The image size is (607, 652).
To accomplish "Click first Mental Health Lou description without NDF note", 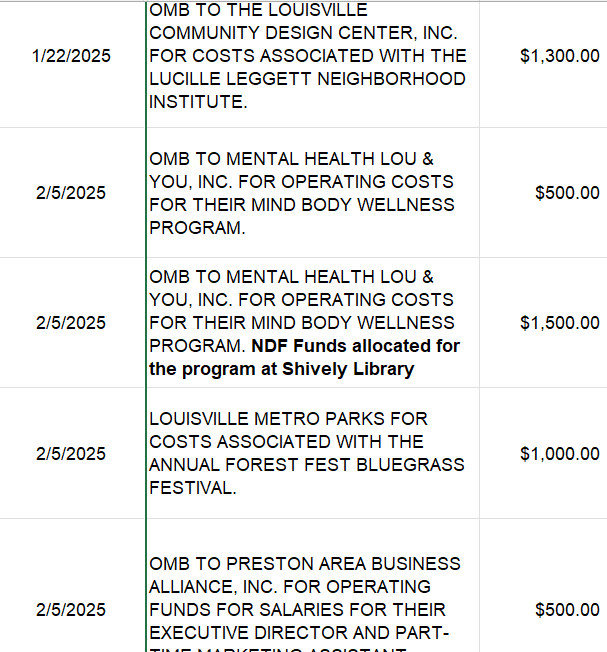I will point(301,193).
